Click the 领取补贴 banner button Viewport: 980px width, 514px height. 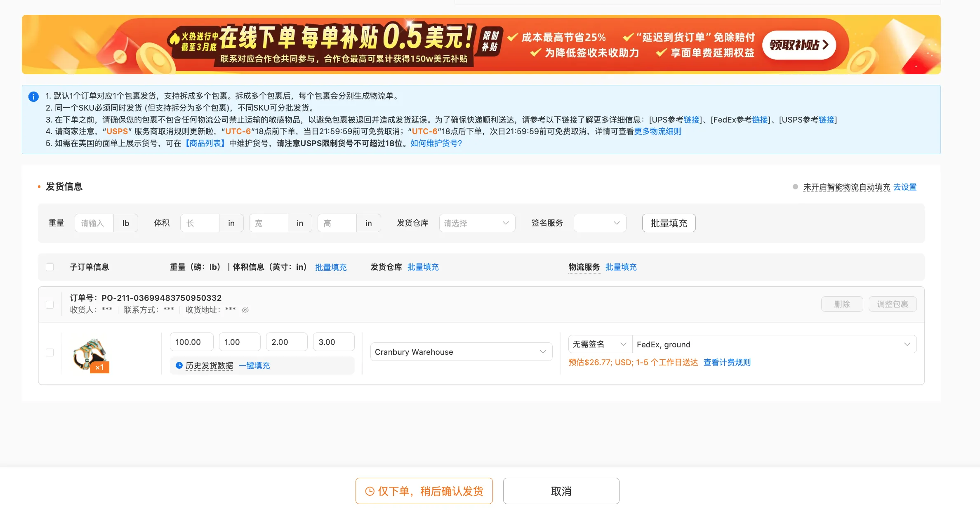click(x=799, y=45)
